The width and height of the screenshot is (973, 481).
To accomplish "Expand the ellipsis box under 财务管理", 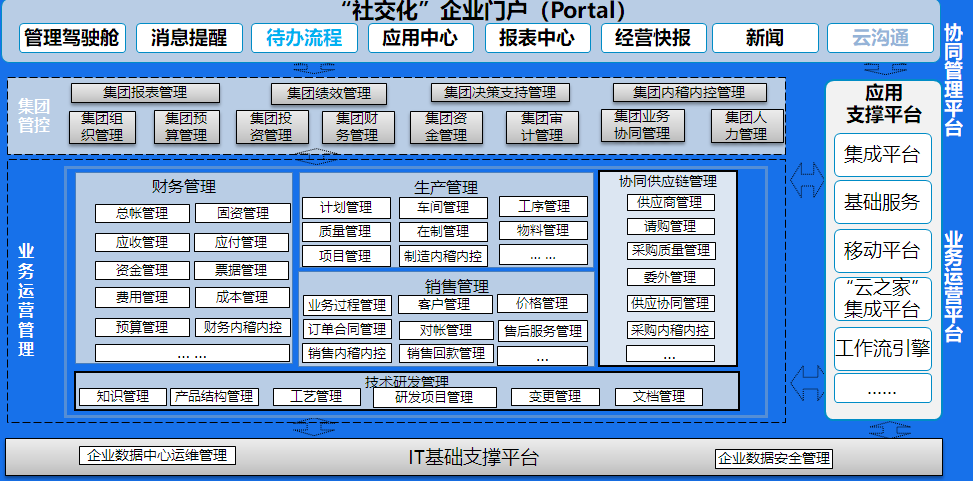I will tap(191, 353).
